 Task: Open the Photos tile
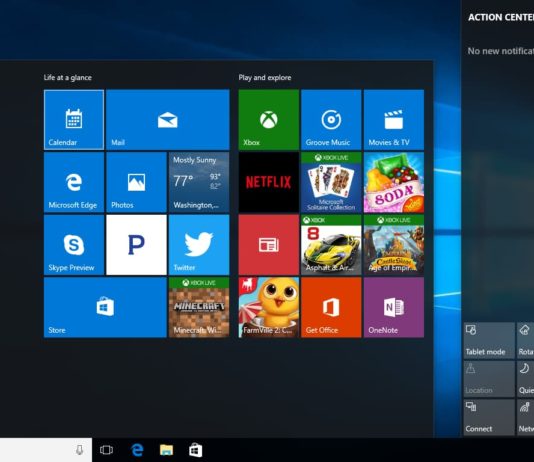point(137,182)
